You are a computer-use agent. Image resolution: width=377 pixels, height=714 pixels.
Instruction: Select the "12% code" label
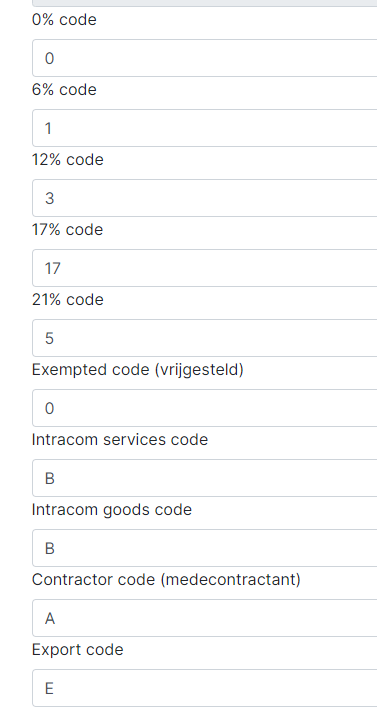68,160
